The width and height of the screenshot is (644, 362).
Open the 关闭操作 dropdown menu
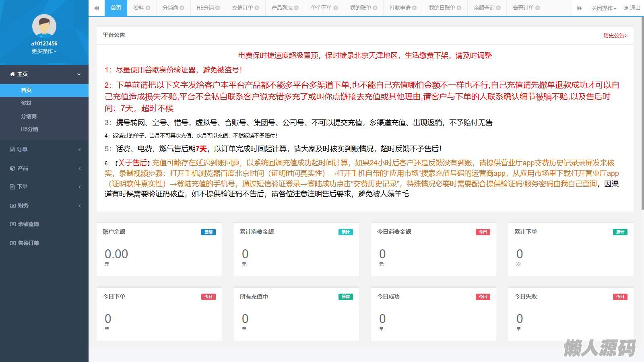click(603, 8)
